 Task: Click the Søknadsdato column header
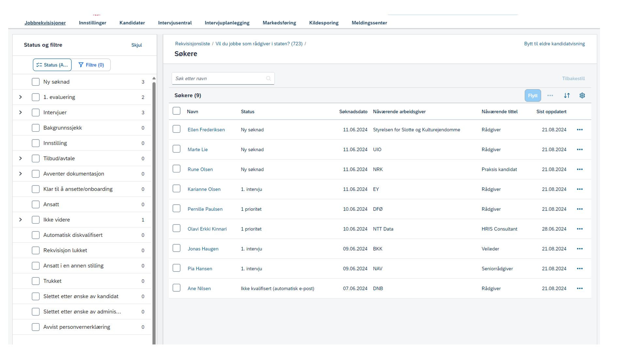[x=353, y=111]
